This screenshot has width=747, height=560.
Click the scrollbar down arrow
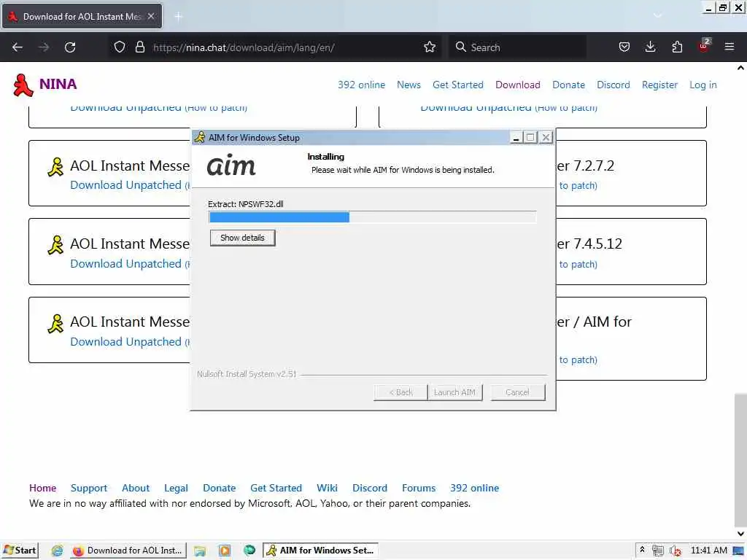point(740,533)
